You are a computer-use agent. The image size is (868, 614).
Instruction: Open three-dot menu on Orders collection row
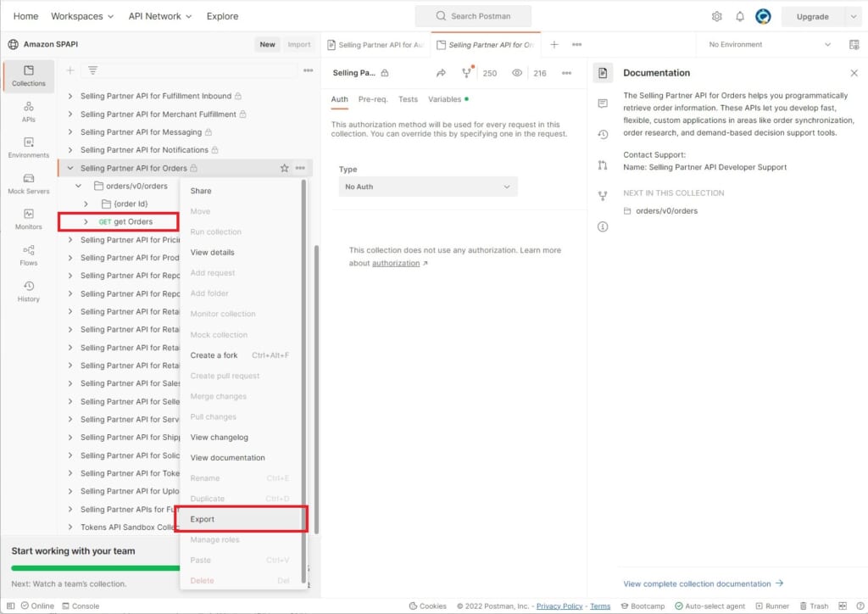[300, 168]
